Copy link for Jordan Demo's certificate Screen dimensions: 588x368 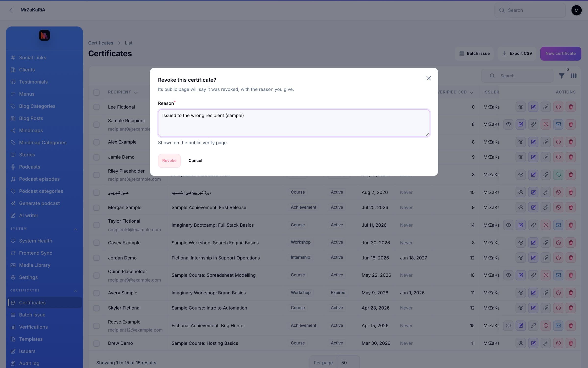[x=546, y=258]
